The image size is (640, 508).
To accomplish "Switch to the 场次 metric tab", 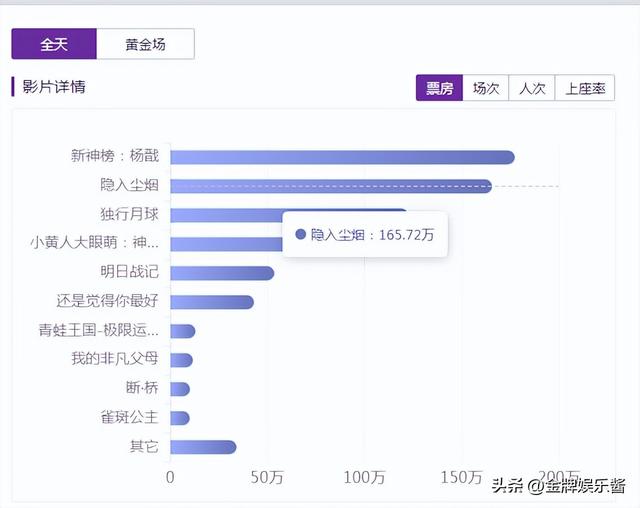I will tap(486, 88).
